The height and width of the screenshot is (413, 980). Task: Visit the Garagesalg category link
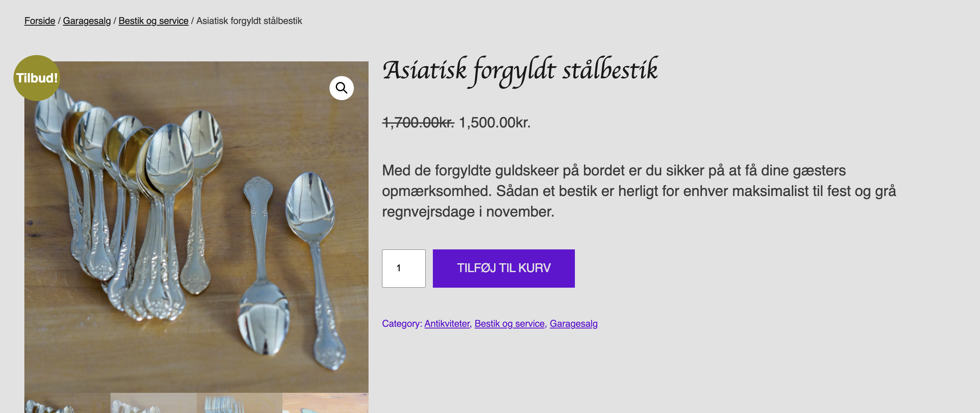pyautogui.click(x=573, y=323)
